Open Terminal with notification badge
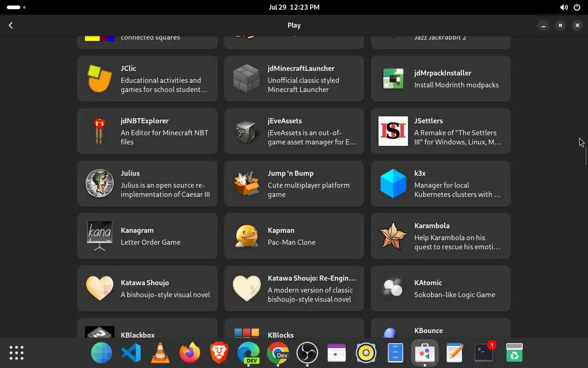588x368 pixels. 484,353
